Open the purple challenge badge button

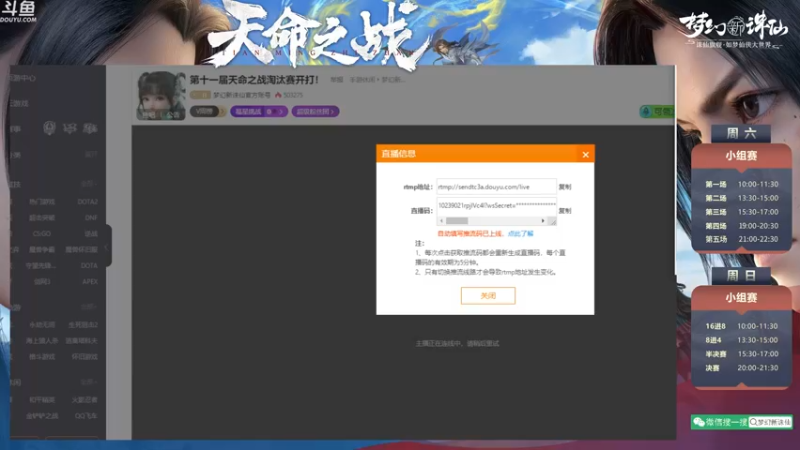(259, 111)
